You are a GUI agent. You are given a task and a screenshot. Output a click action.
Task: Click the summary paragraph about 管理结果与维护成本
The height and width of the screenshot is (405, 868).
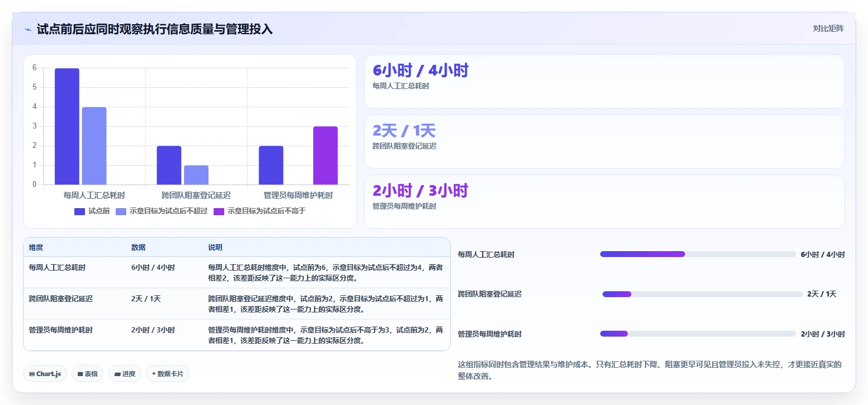[650, 370]
